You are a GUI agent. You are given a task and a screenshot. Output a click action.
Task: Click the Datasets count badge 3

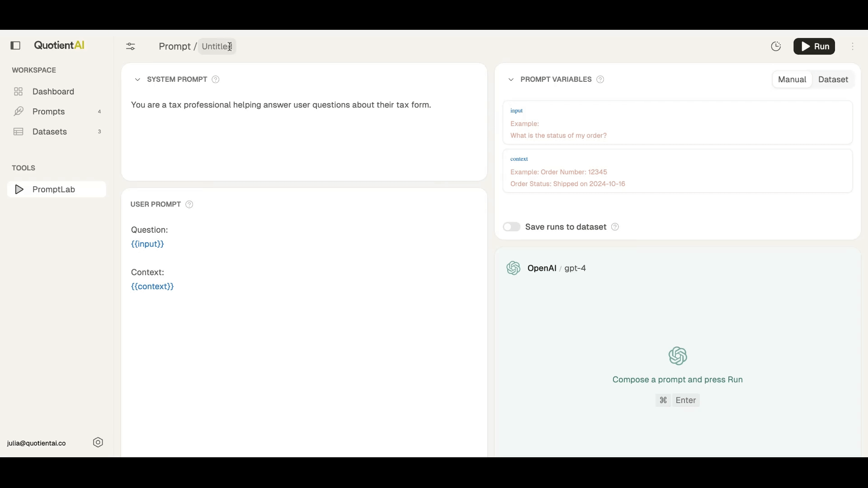pos(99,132)
